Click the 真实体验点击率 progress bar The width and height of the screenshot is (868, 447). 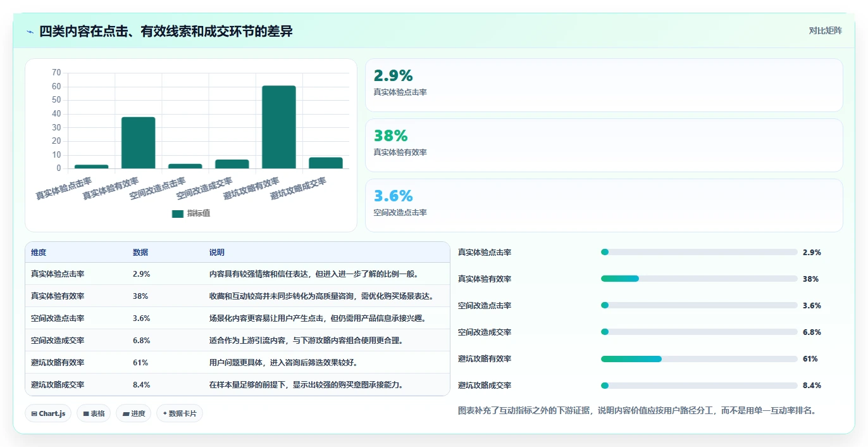pos(699,252)
